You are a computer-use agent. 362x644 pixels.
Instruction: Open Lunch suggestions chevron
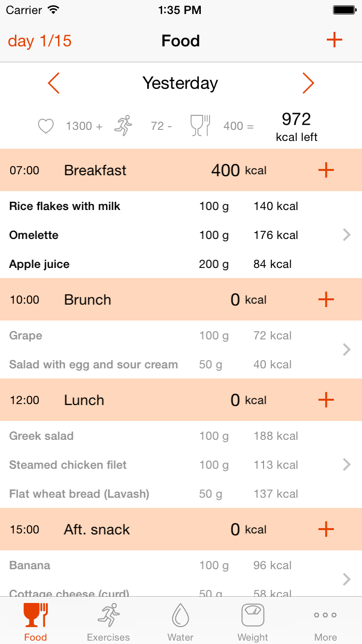click(x=346, y=464)
